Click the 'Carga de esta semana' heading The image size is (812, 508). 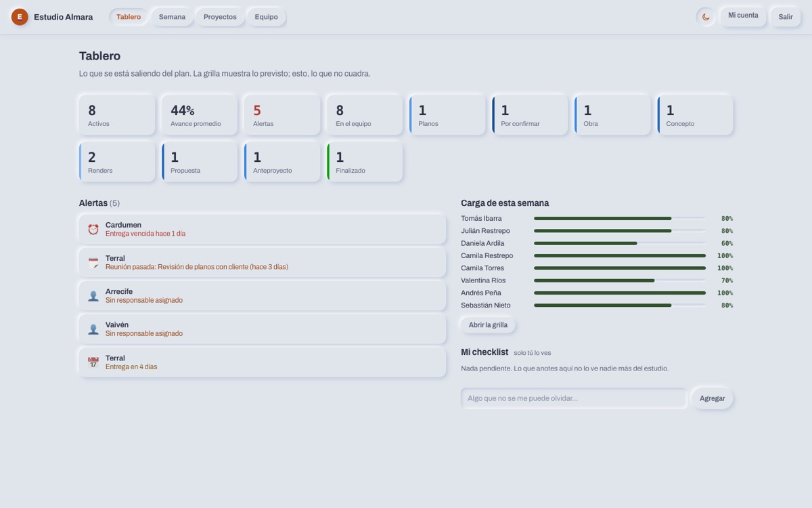505,203
